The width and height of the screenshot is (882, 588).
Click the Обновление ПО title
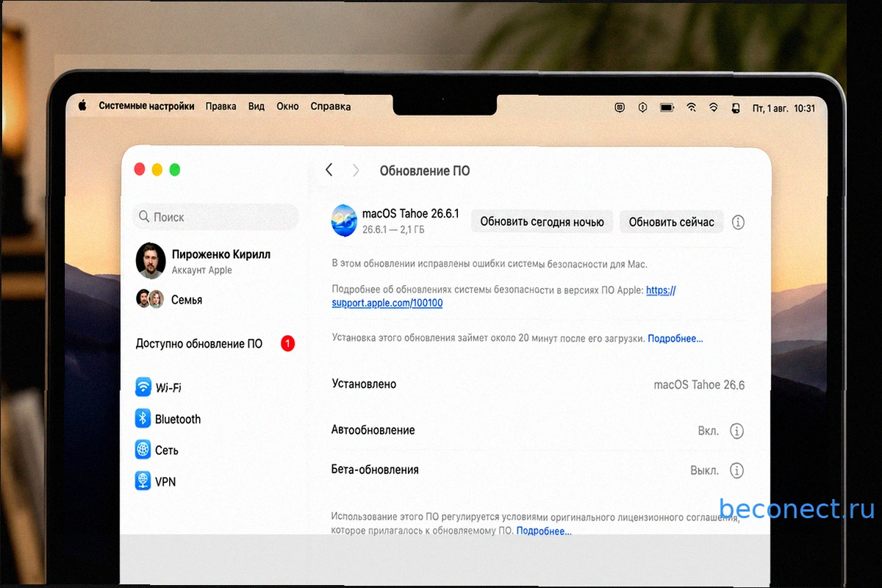pos(425,171)
